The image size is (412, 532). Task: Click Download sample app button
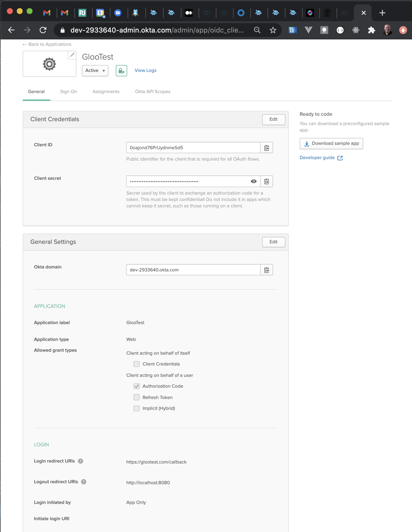tap(331, 144)
